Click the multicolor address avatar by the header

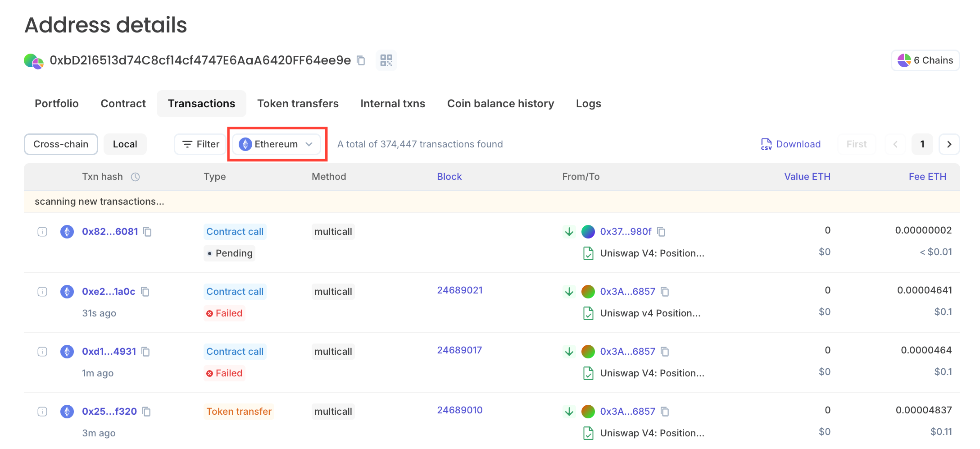point(34,60)
